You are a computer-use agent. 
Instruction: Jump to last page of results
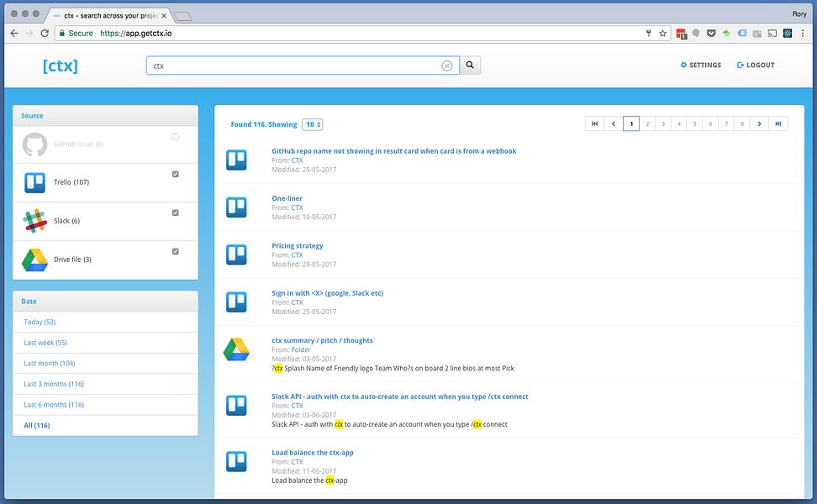(x=778, y=124)
